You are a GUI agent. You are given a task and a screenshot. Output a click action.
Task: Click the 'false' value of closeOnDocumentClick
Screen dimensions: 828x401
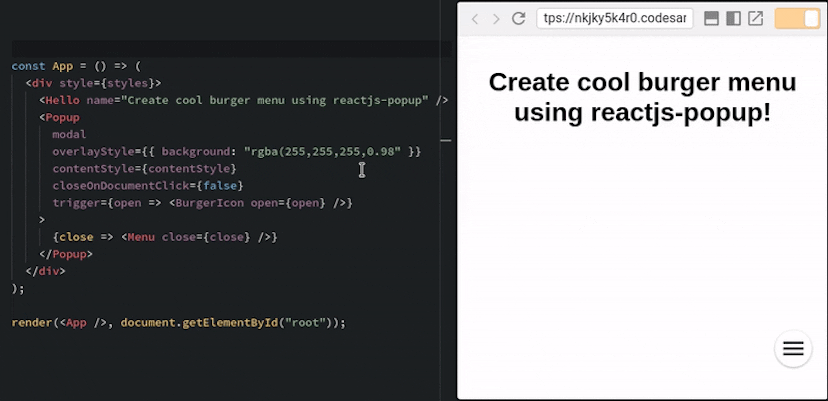tap(220, 185)
